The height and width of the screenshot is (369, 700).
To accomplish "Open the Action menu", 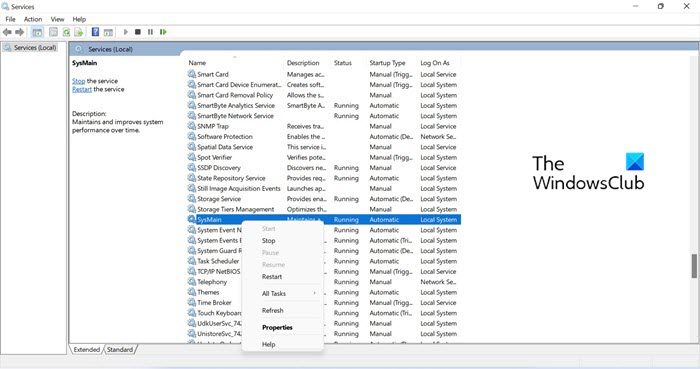I will (x=33, y=19).
